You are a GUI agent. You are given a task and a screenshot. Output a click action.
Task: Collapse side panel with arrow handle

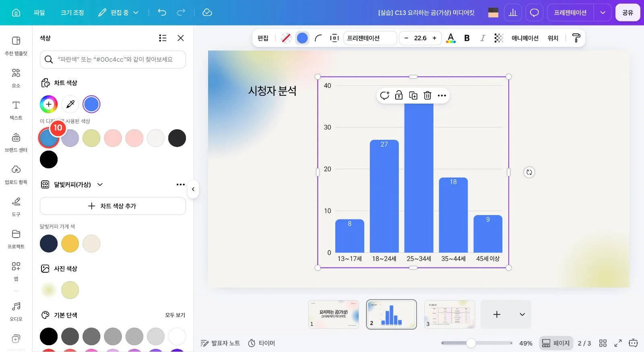point(193,189)
